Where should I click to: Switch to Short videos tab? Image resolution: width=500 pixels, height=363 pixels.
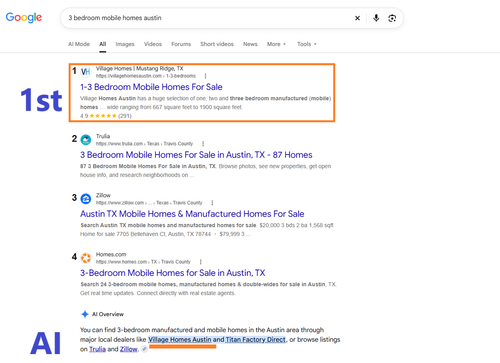(x=217, y=44)
